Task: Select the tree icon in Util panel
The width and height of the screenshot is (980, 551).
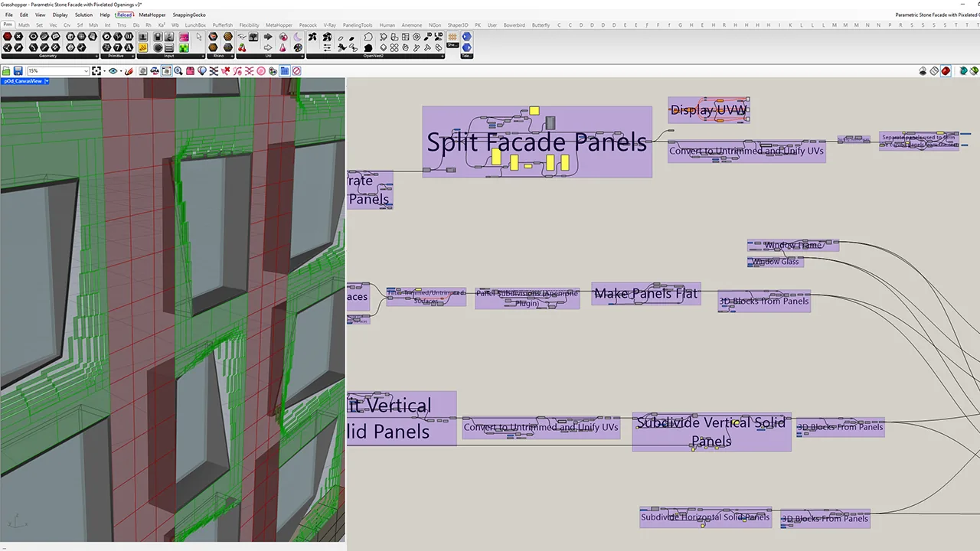Action: [x=253, y=36]
